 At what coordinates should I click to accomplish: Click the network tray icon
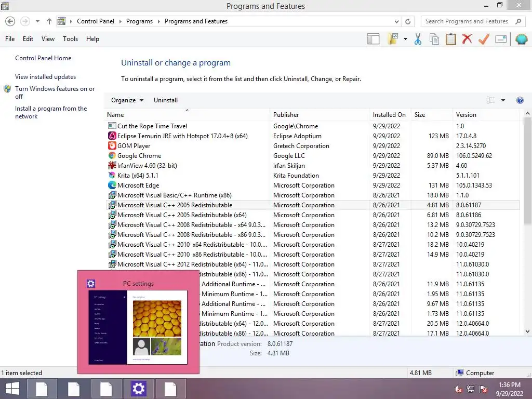[x=471, y=389]
